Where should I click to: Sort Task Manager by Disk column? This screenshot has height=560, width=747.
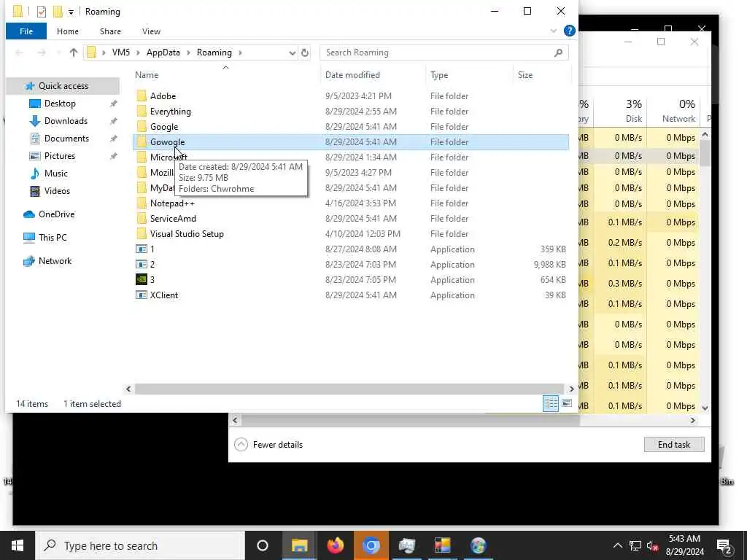[x=620, y=111]
